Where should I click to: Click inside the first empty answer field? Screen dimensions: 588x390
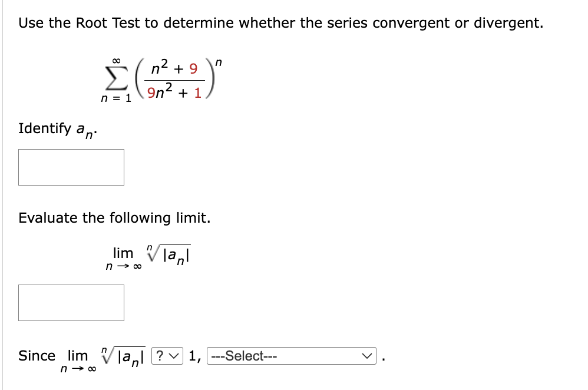click(x=71, y=167)
